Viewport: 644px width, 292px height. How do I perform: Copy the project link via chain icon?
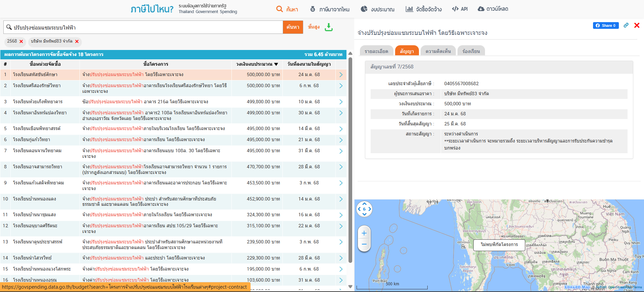tap(626, 25)
